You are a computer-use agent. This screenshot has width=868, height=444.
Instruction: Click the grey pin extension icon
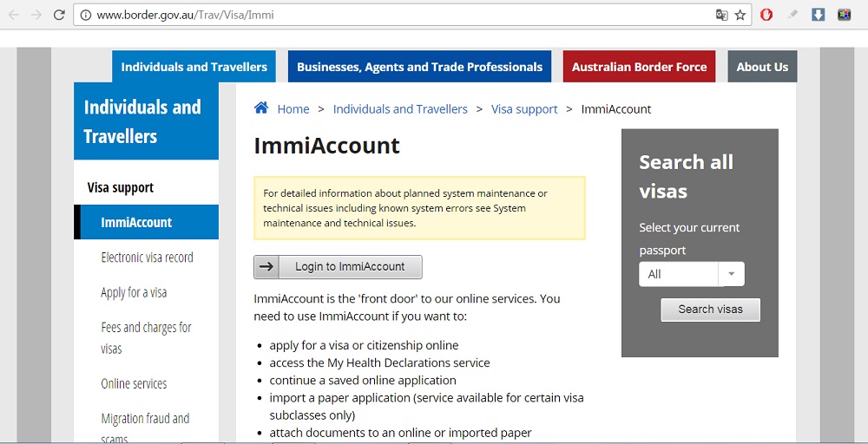coord(792,15)
